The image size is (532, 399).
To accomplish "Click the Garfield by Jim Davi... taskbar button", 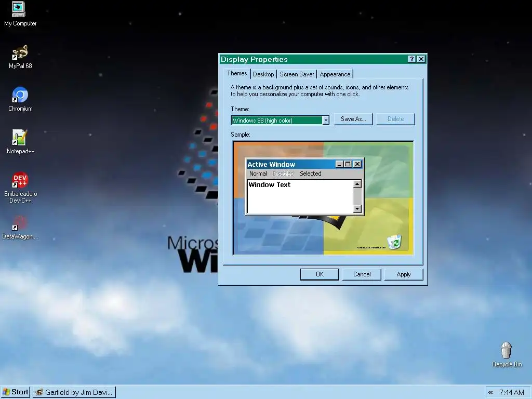I will (x=74, y=392).
